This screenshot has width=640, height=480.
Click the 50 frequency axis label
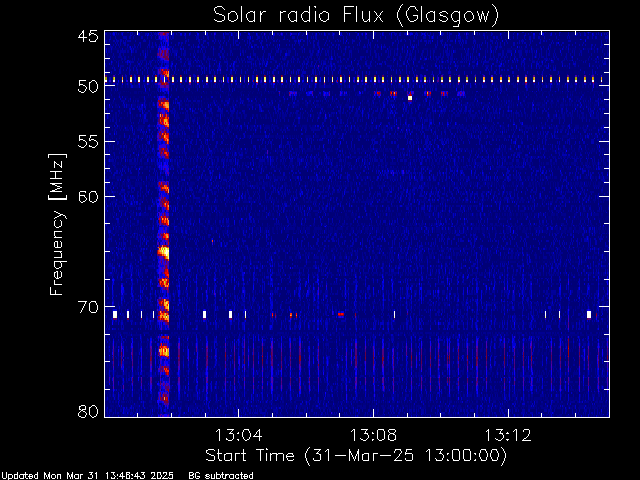tap(88, 87)
